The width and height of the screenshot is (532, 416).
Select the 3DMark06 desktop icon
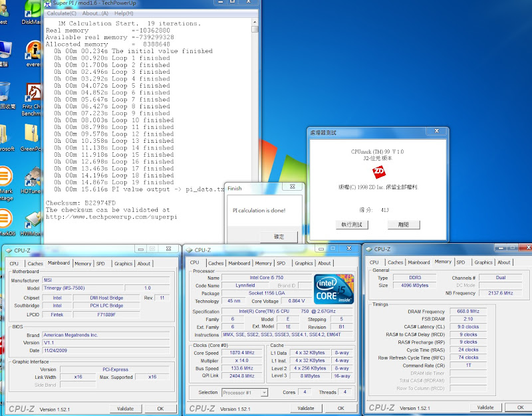tap(7, 223)
